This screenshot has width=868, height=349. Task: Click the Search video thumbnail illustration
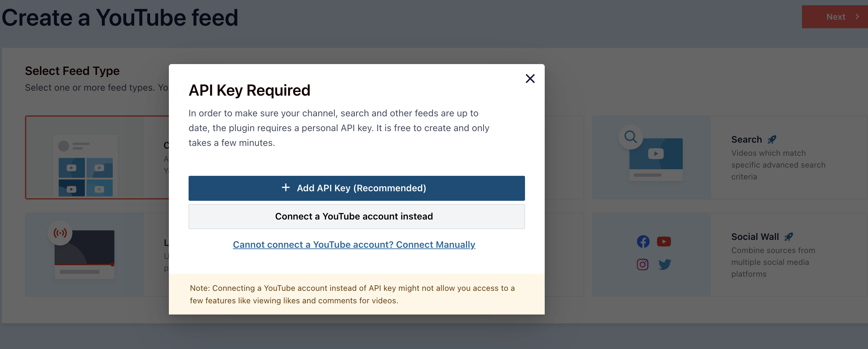click(x=656, y=159)
